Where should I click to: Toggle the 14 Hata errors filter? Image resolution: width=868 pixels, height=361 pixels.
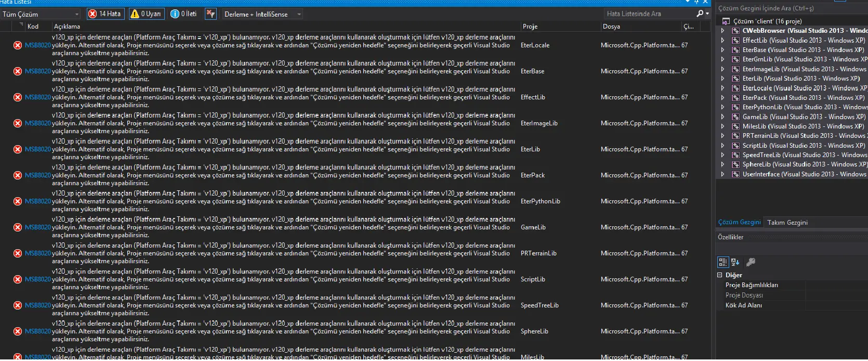pyautogui.click(x=105, y=14)
